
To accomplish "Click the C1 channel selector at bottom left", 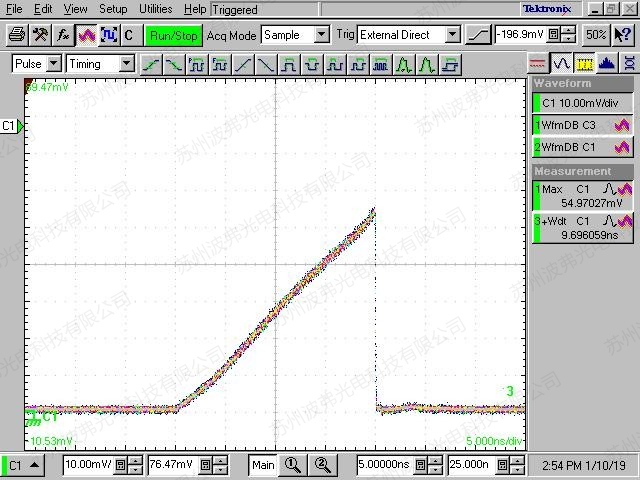I will 24,465.
